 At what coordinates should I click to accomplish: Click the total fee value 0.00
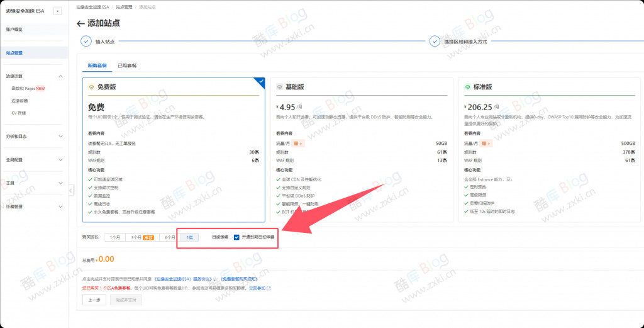coord(106,259)
